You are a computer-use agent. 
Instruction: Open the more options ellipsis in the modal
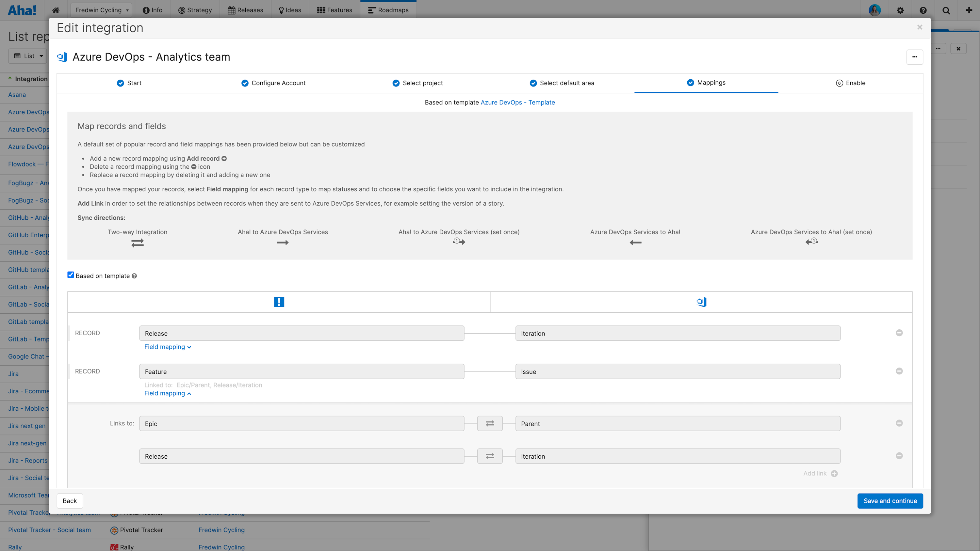click(915, 57)
